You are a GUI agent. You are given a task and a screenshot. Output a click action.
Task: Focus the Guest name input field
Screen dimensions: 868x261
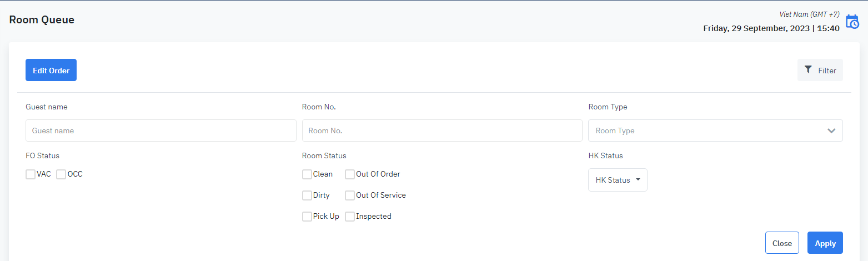(x=160, y=131)
